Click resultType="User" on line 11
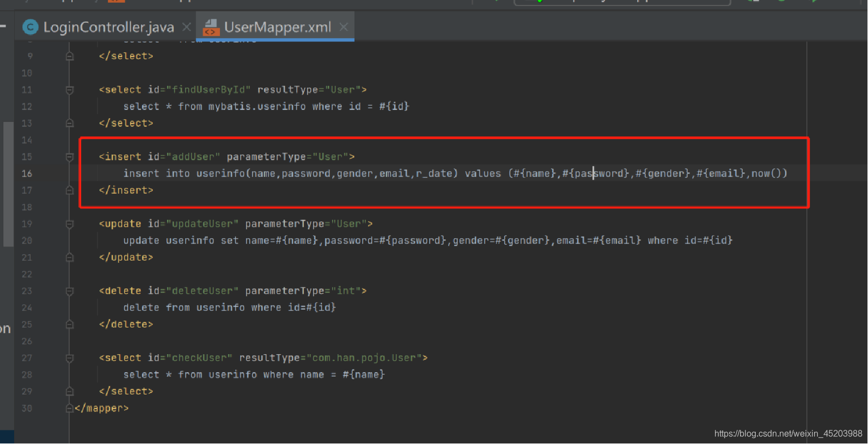The width and height of the screenshot is (868, 444). point(309,90)
